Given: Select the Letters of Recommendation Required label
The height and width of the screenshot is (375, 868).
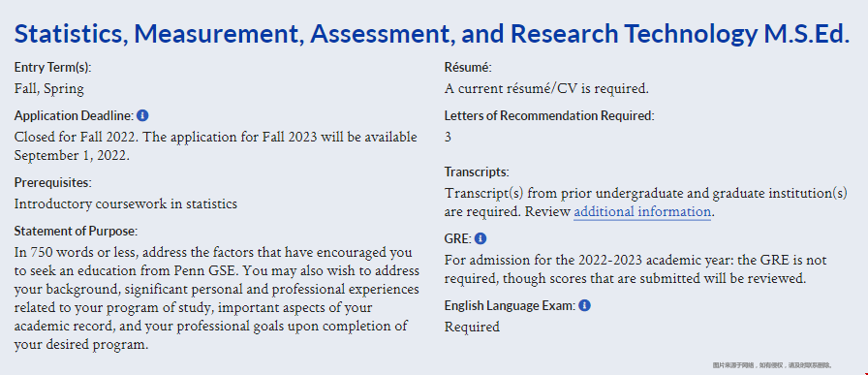Looking at the screenshot, I should pos(549,115).
